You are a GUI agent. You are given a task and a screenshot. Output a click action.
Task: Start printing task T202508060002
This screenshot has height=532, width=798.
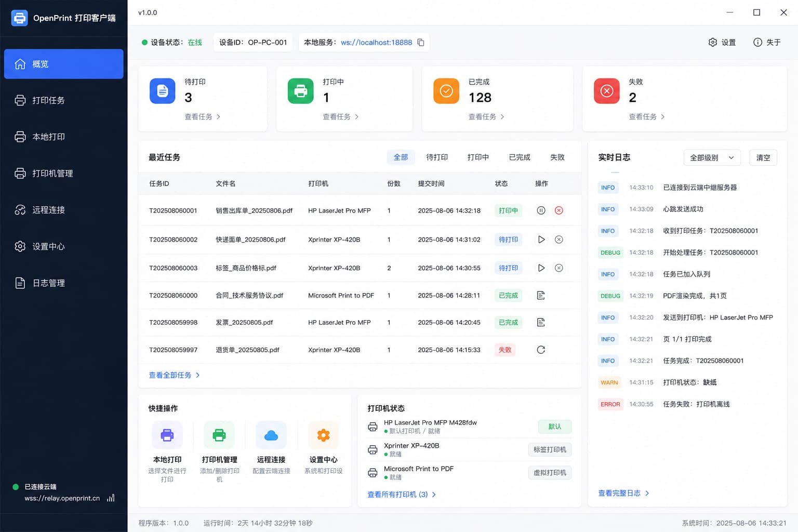[x=541, y=240]
